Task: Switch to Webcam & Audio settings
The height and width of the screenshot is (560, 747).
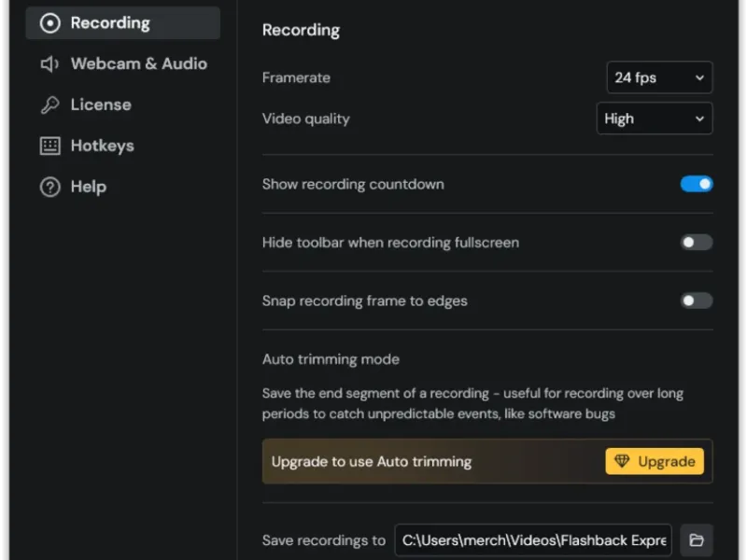Action: coord(123,63)
